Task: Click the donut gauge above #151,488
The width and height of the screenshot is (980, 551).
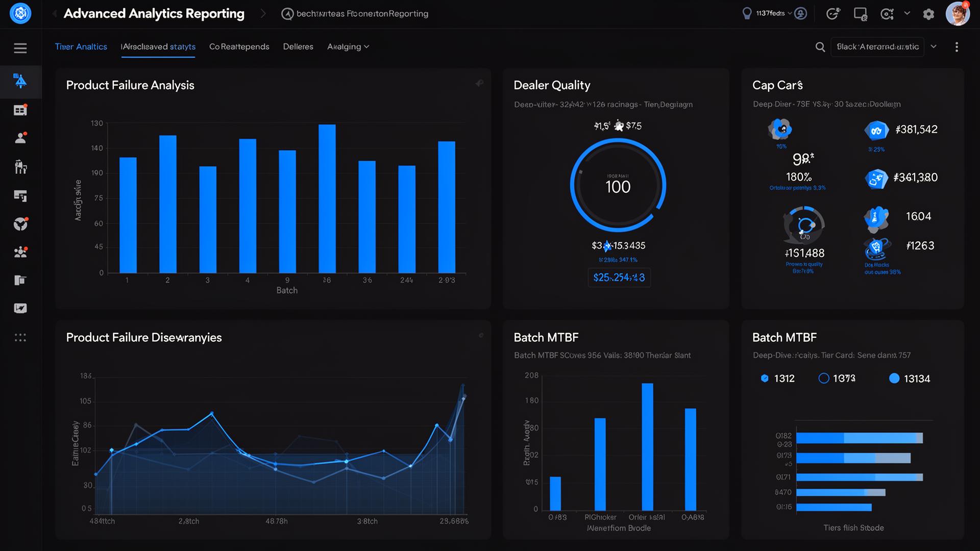Action: [x=804, y=225]
